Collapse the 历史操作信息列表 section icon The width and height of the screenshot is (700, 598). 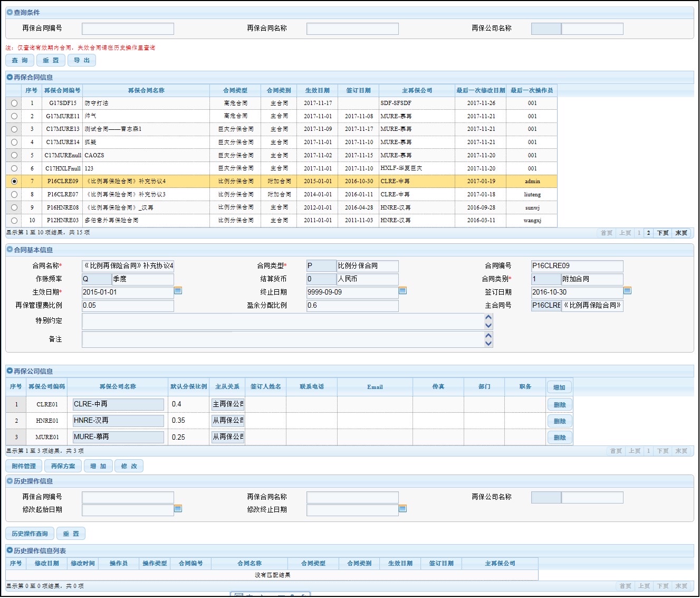click(x=9, y=550)
